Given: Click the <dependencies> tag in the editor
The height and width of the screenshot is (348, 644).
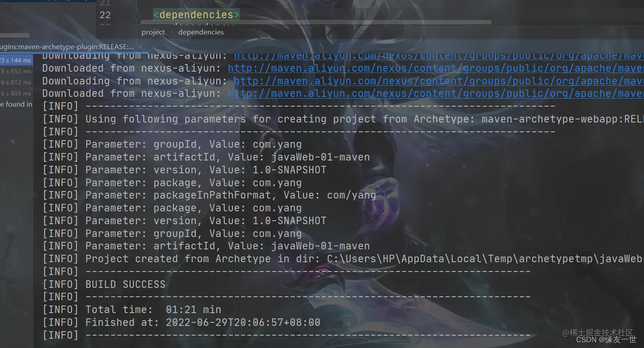Looking at the screenshot, I should click(x=196, y=15).
